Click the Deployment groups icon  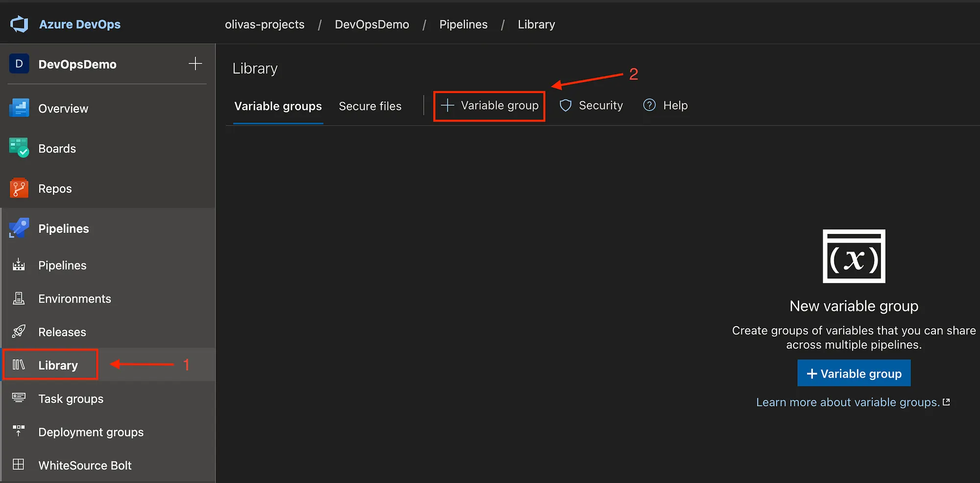19,431
